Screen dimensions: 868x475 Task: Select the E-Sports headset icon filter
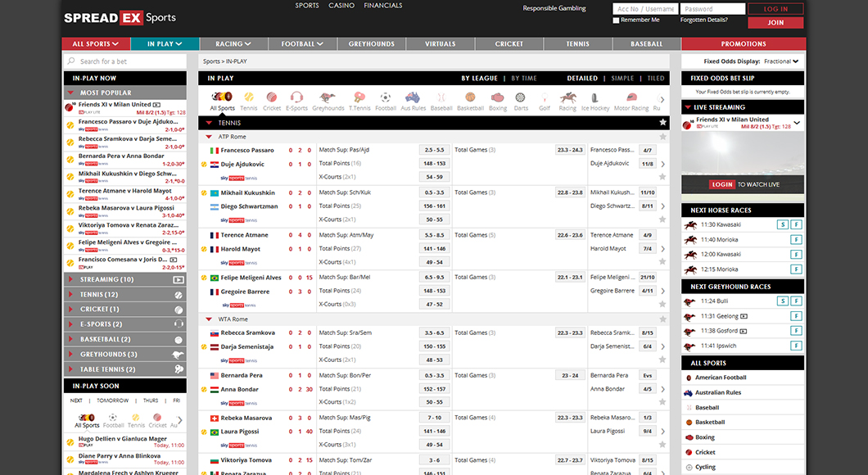coord(296,101)
